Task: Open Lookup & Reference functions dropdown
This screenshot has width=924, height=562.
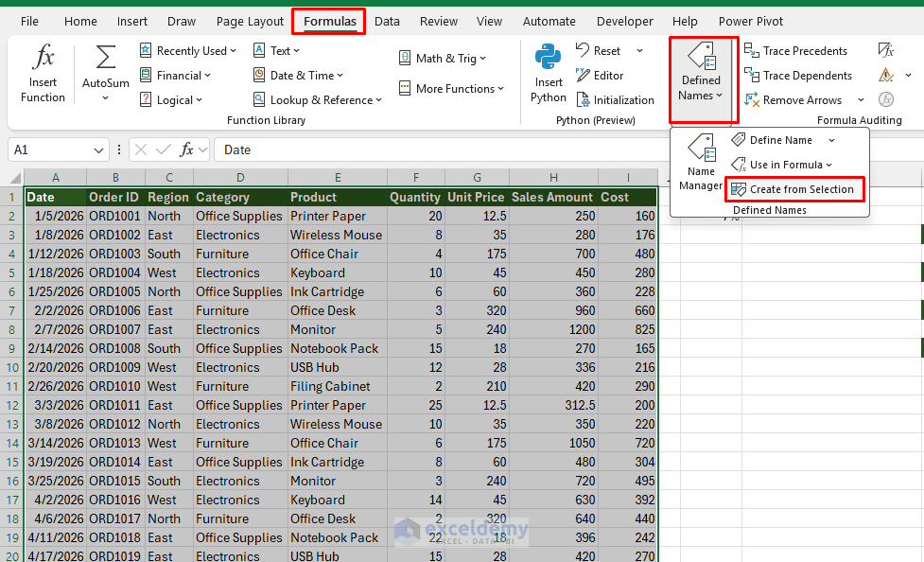Action: point(318,100)
